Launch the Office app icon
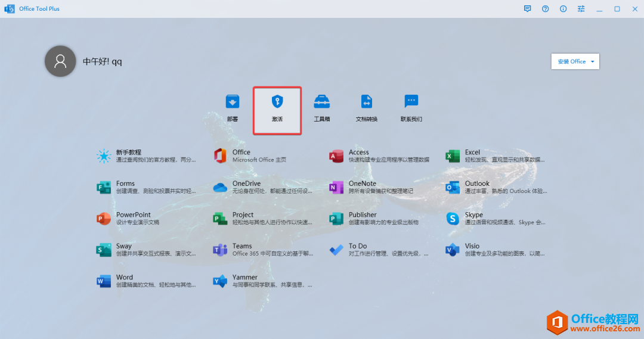The height and width of the screenshot is (339, 644). click(220, 156)
